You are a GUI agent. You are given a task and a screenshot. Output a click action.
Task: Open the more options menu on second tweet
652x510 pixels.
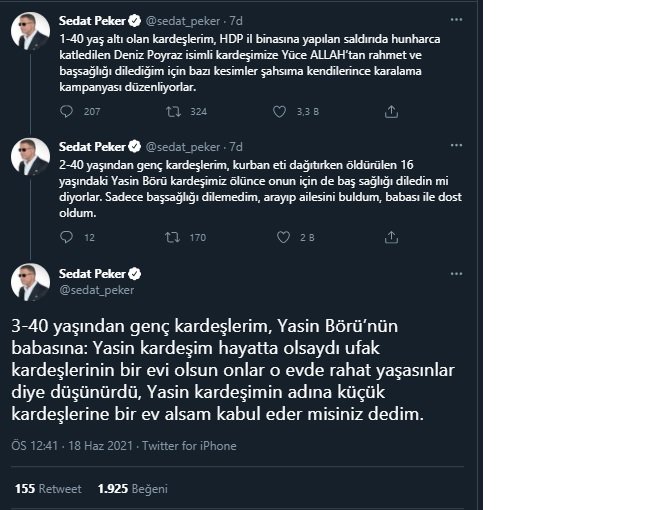click(x=456, y=145)
